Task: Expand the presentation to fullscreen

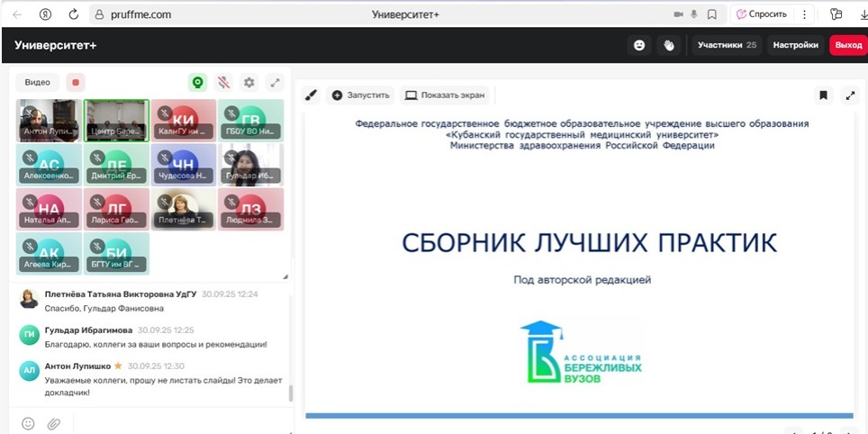Action: pyautogui.click(x=850, y=95)
